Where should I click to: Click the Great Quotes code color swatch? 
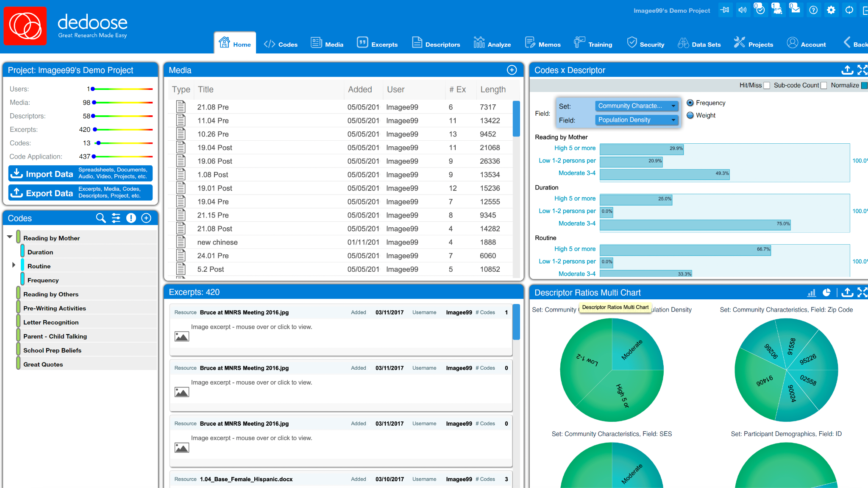click(x=18, y=363)
